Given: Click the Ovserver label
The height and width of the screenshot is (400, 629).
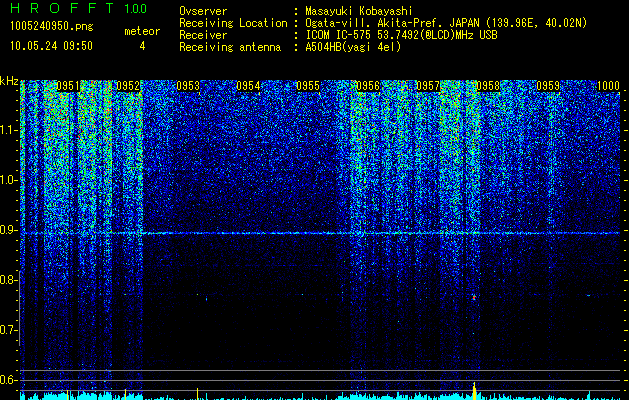Looking at the screenshot, I should [x=203, y=11].
